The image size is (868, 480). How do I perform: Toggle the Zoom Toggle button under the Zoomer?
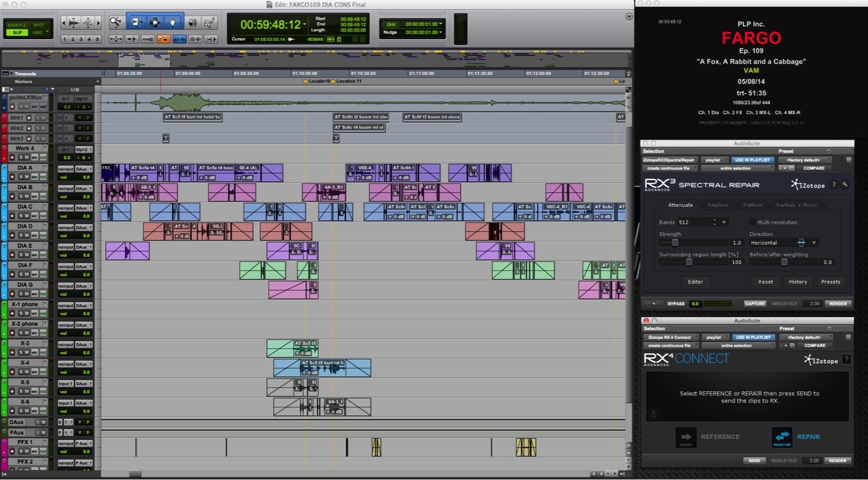click(x=116, y=39)
